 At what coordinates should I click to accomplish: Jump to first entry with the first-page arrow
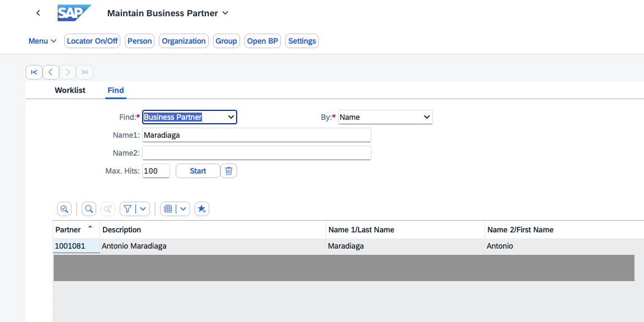[34, 72]
